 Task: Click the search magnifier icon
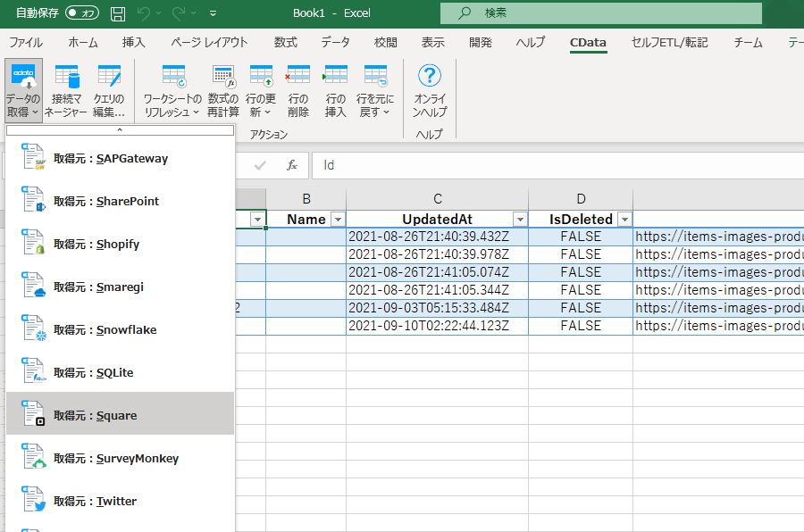click(465, 12)
